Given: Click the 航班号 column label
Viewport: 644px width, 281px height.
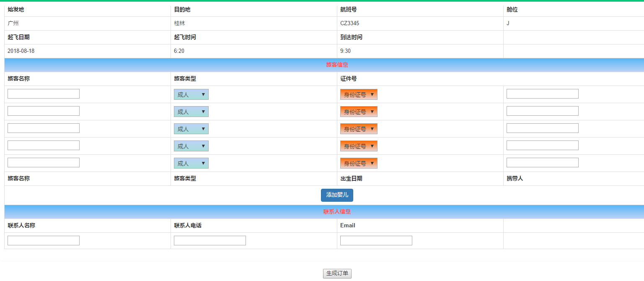Looking at the screenshot, I should (x=349, y=10).
